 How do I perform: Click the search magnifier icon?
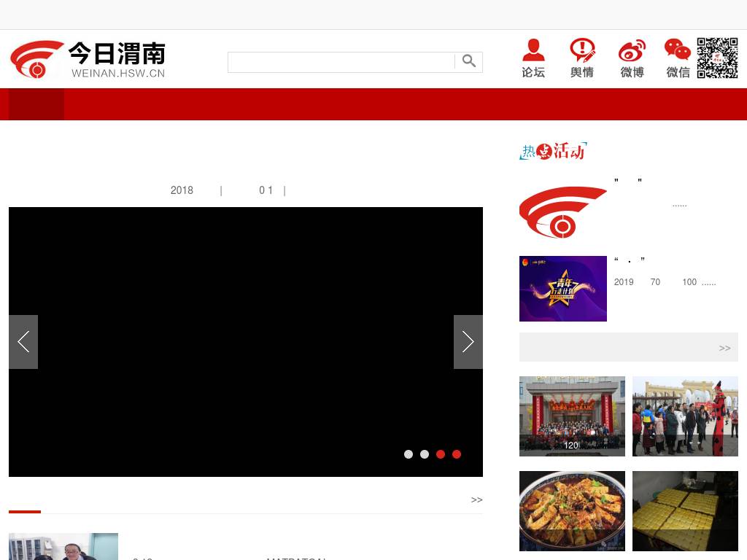tap(469, 61)
